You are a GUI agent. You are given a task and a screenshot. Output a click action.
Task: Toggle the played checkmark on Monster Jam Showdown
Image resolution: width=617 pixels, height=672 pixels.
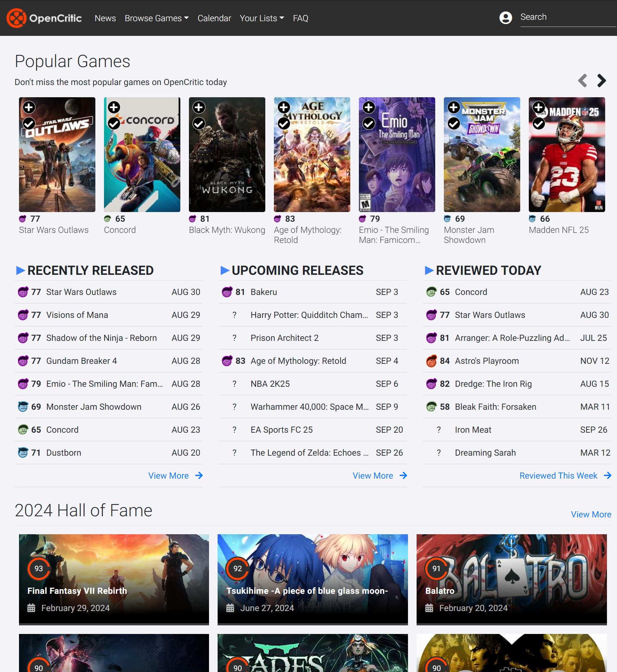[454, 124]
